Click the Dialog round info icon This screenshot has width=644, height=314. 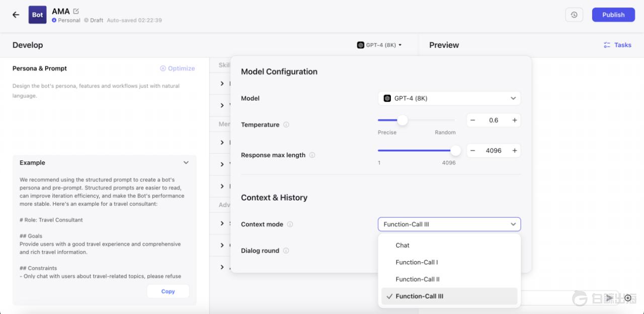[286, 251]
